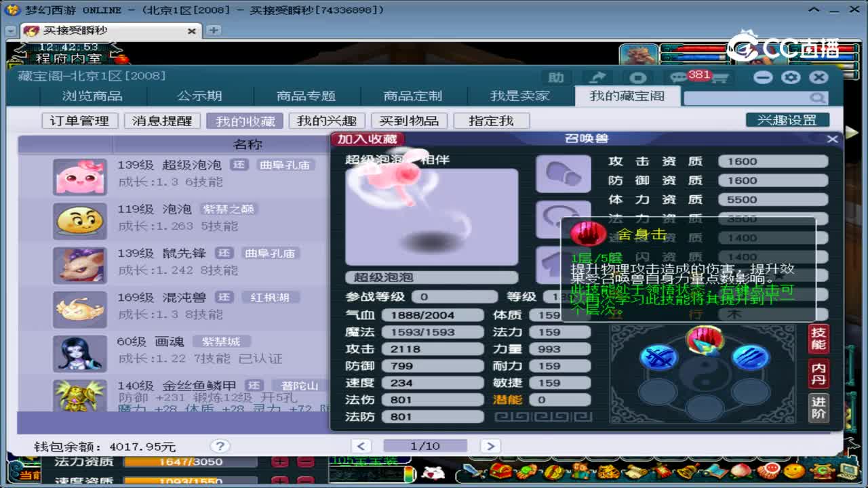868x488 pixels.
Task: Click the 潜能 label
Action: coord(508,400)
